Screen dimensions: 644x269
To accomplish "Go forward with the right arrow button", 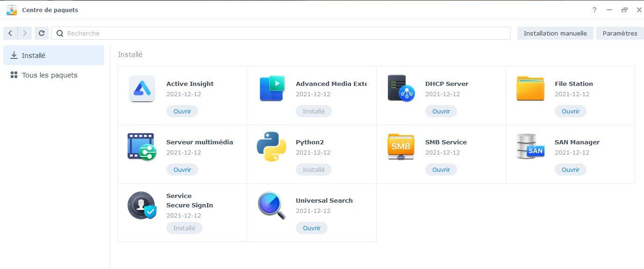I will 25,33.
